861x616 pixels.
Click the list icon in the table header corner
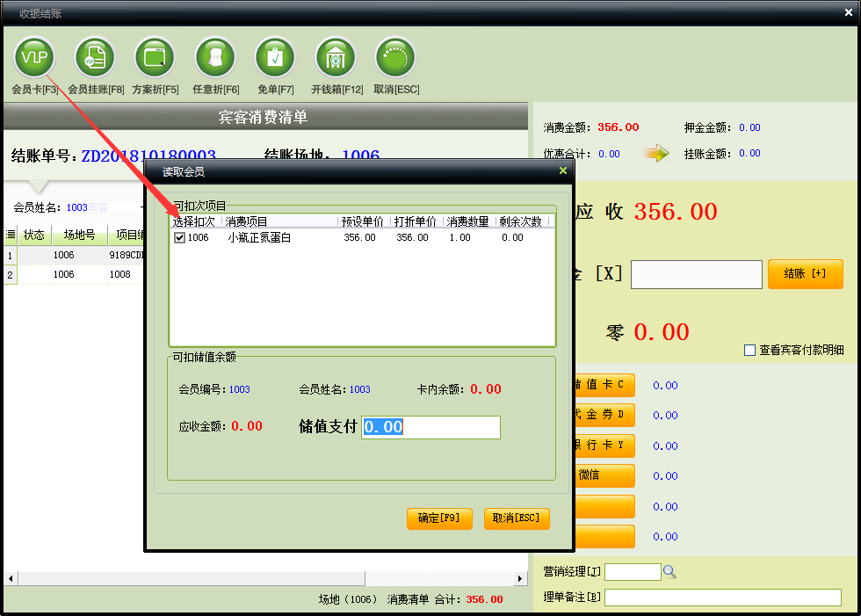(11, 235)
